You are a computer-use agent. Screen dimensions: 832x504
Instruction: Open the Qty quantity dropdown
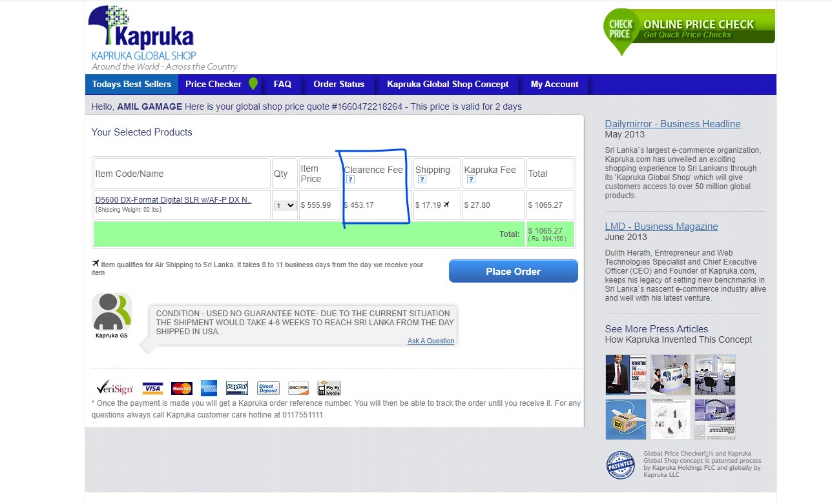[285, 205]
